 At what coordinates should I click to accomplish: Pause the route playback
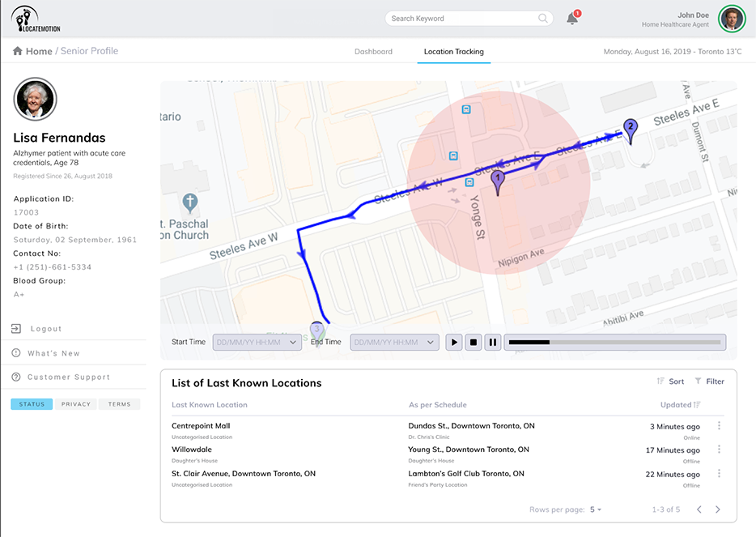coord(493,343)
